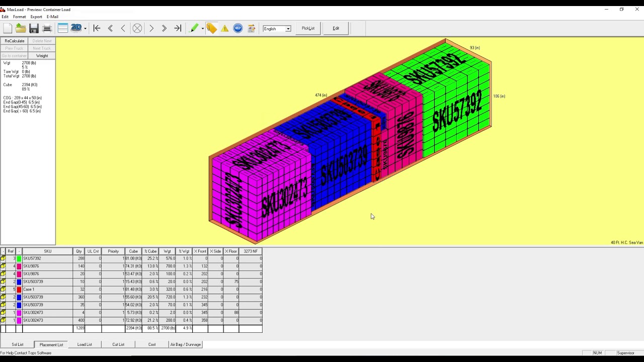Image resolution: width=644 pixels, height=362 pixels.
Task: Click the double right chevron icon
Action: [x=165, y=28]
